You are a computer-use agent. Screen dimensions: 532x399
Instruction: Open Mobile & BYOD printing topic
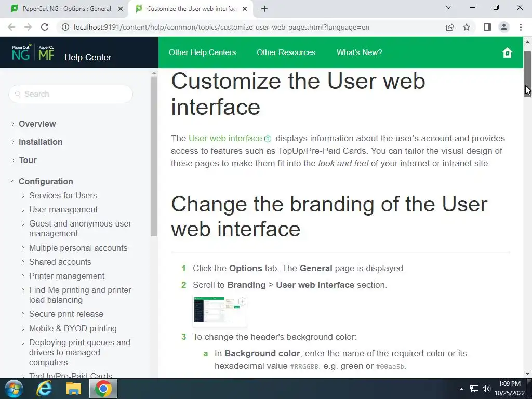pyautogui.click(x=73, y=329)
